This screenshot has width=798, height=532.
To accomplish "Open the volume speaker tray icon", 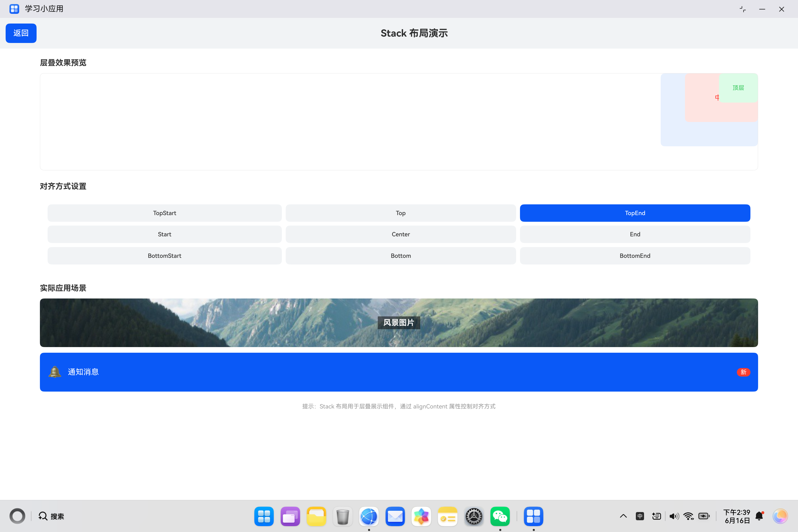I will point(674,516).
